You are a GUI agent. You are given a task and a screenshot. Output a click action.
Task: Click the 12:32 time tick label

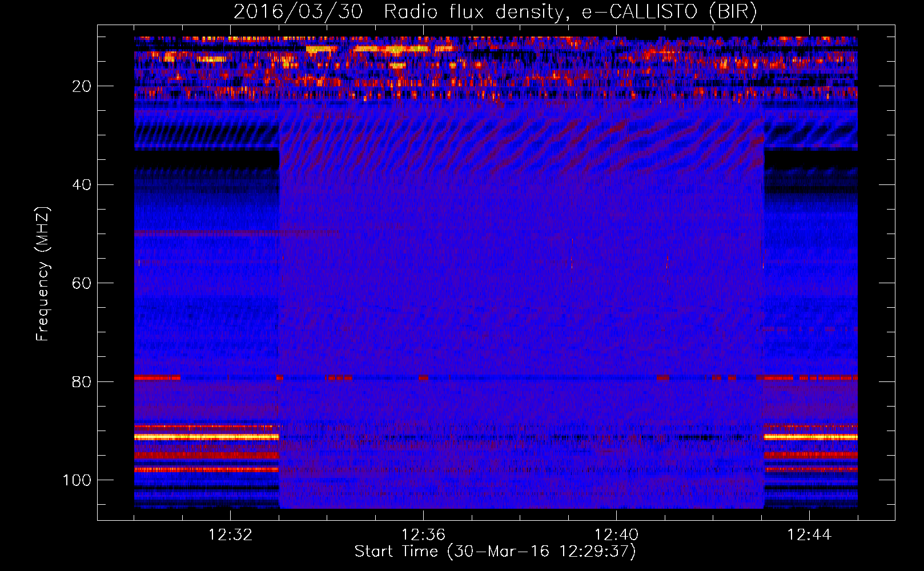(x=230, y=535)
